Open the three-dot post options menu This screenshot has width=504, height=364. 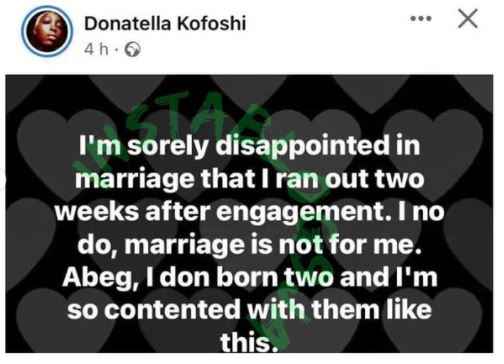[x=421, y=19]
